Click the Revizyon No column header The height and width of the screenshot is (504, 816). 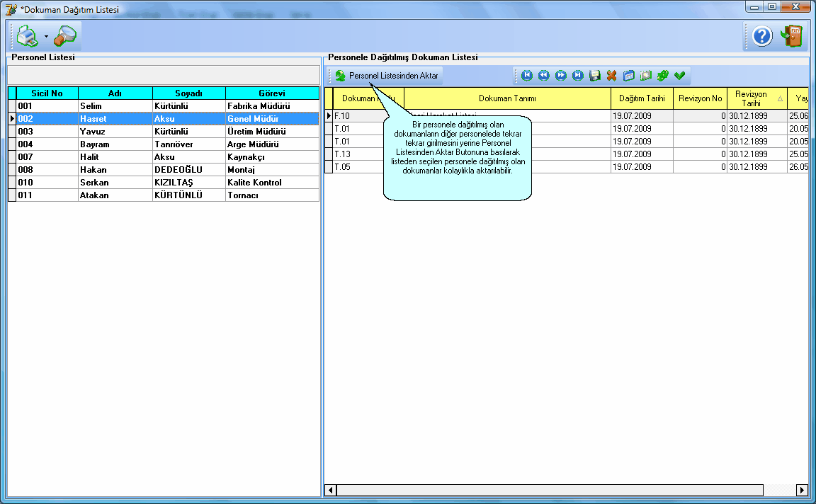pos(700,98)
